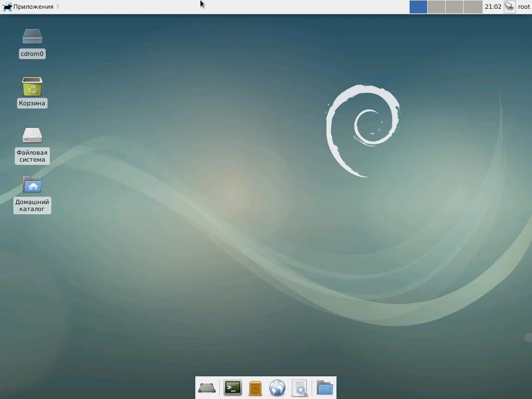Image resolution: width=532 pixels, height=399 pixels.
Task: Open the root user menu
Action: 524,7
